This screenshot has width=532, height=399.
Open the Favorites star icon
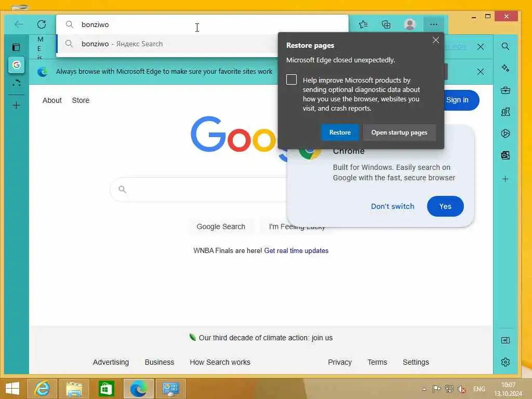[x=363, y=24]
